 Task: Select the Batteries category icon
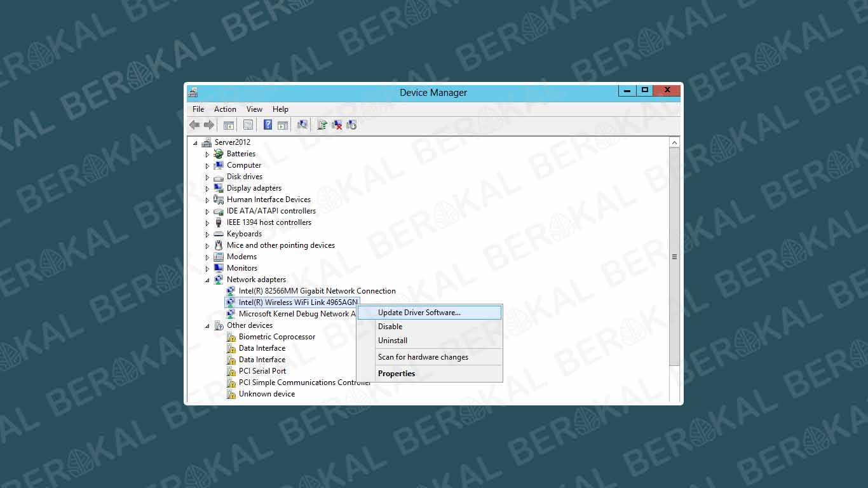click(x=219, y=154)
